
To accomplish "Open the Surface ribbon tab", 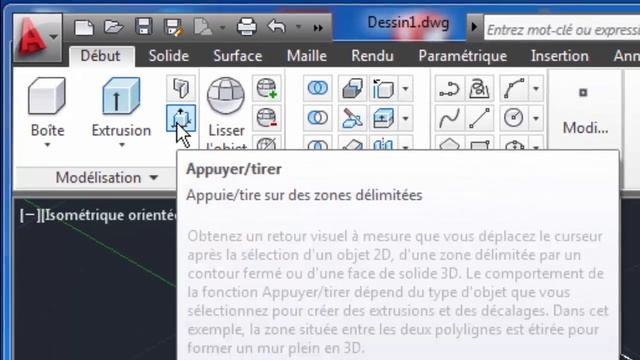I will click(238, 56).
